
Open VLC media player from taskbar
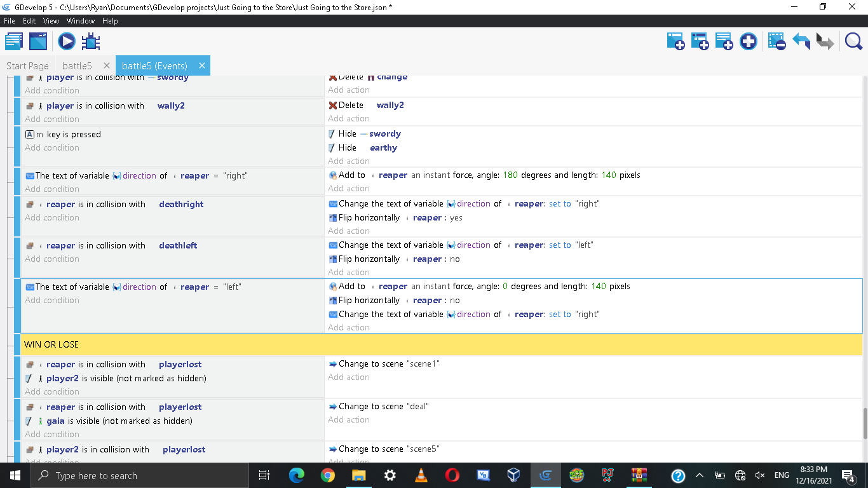(421, 475)
